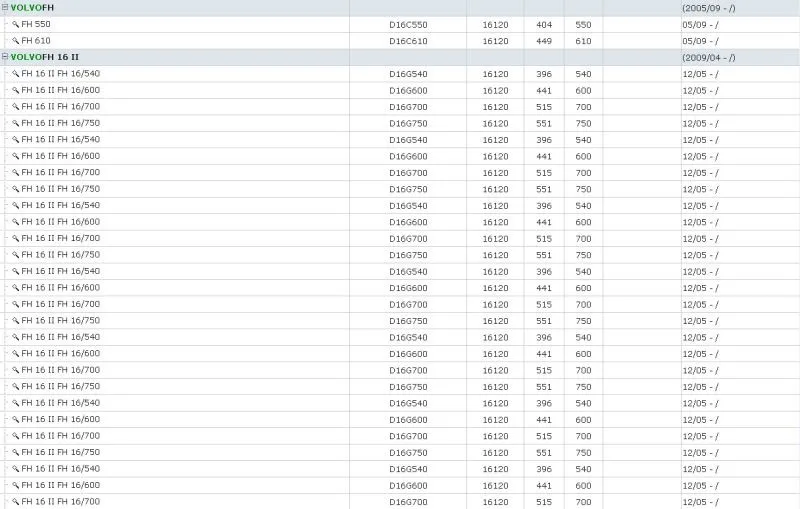Select the FH 610 model name
The height and width of the screenshot is (509, 800).
pos(36,41)
